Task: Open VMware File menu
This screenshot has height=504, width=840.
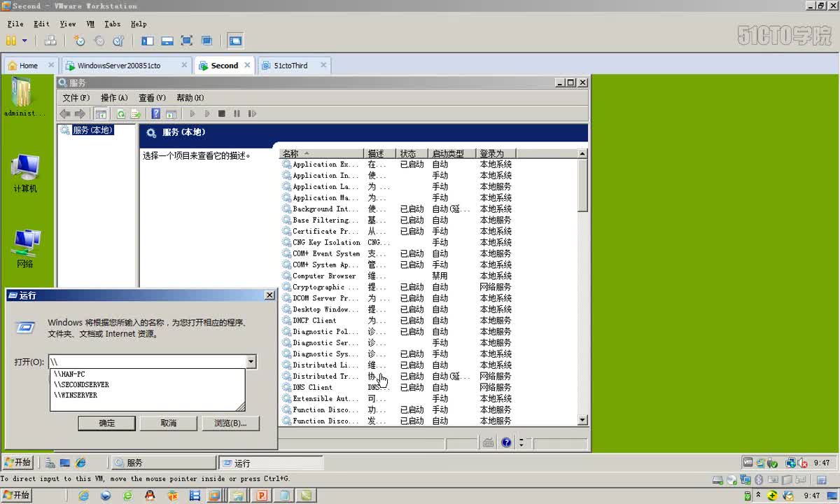Action: (x=15, y=24)
